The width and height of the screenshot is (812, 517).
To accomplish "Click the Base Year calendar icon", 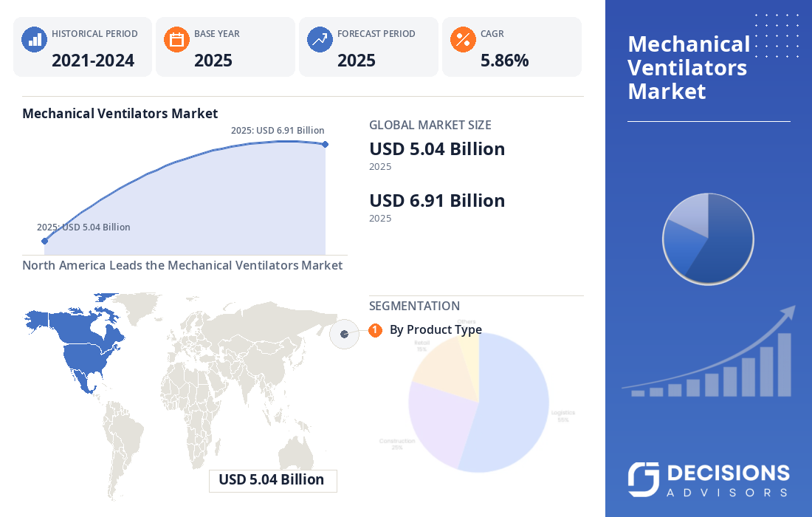I will coord(177,39).
